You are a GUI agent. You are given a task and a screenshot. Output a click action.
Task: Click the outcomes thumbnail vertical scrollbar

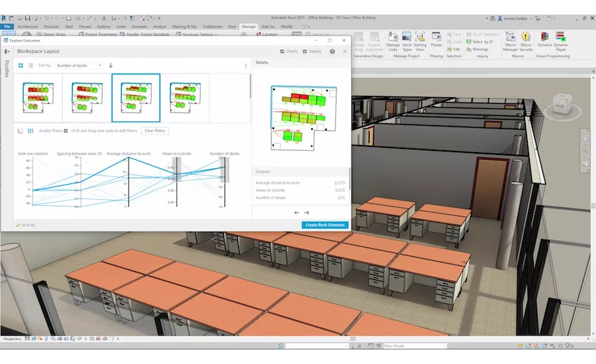(250, 86)
